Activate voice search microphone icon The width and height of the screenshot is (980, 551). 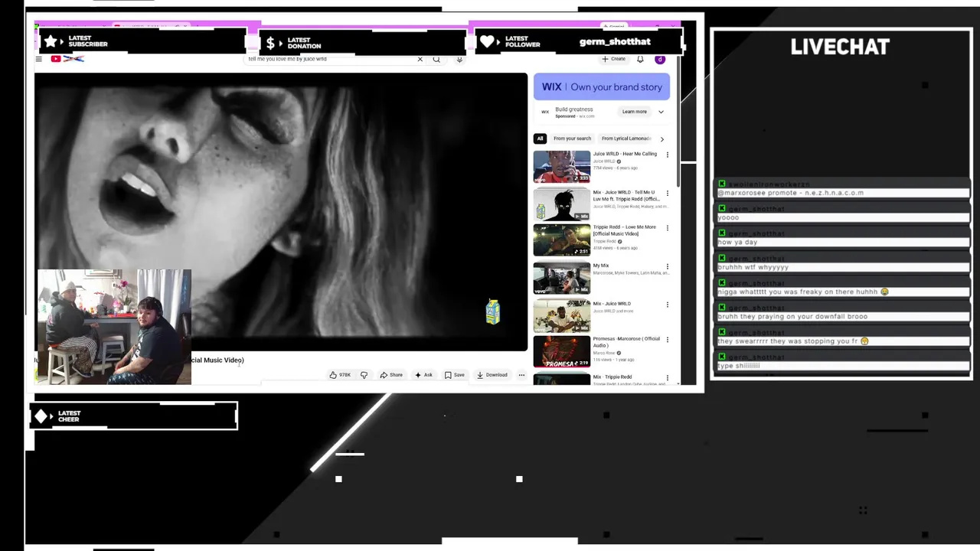pyautogui.click(x=459, y=59)
